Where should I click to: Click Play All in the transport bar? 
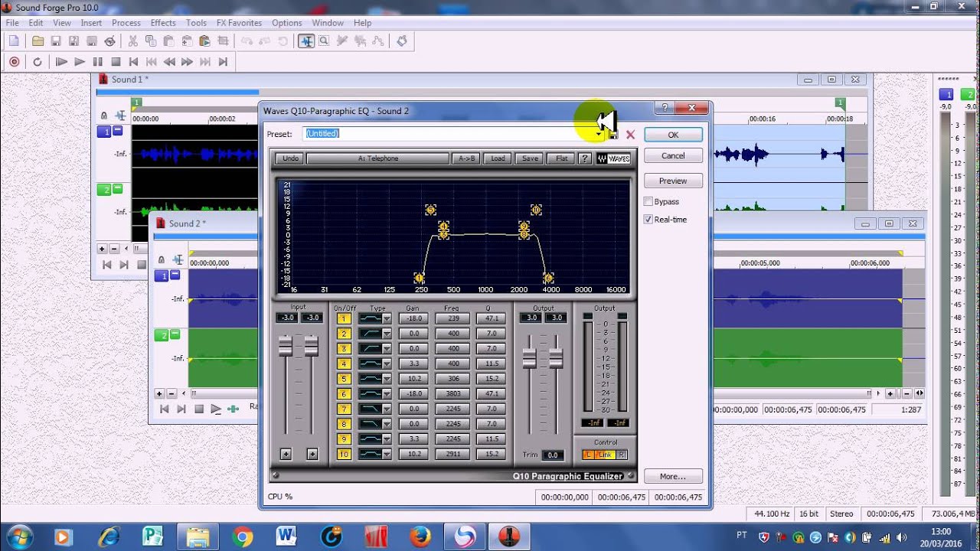(62, 62)
